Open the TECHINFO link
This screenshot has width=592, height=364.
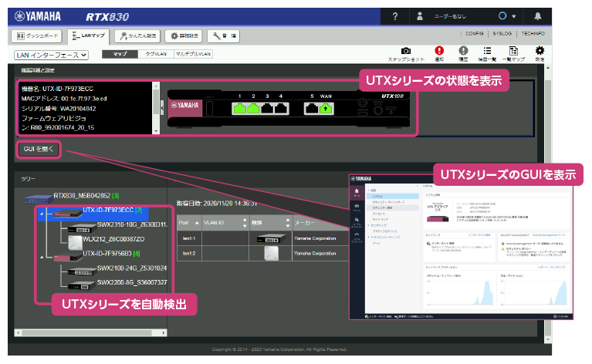pos(533,34)
